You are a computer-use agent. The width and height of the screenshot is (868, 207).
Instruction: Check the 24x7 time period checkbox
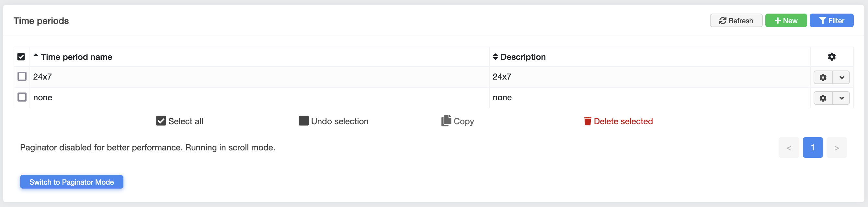pos(22,76)
